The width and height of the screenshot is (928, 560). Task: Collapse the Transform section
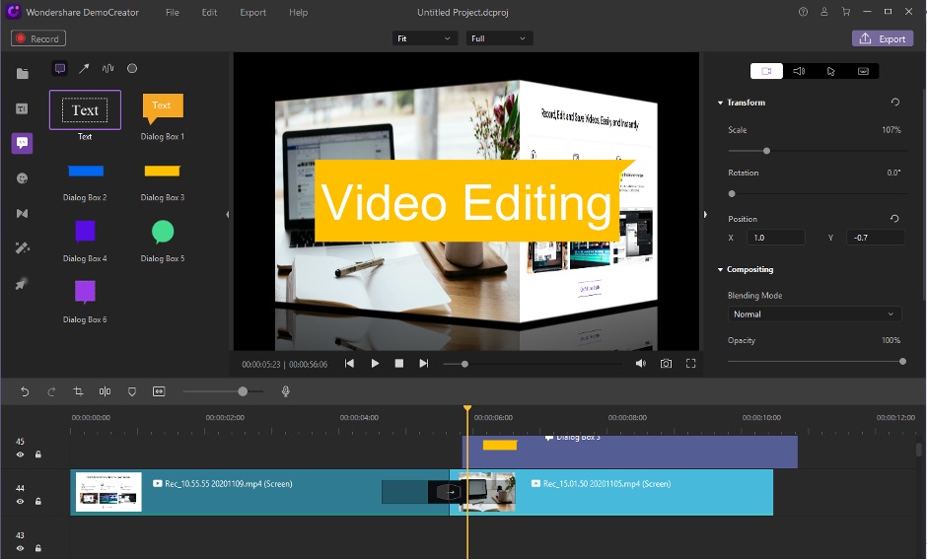click(x=720, y=103)
